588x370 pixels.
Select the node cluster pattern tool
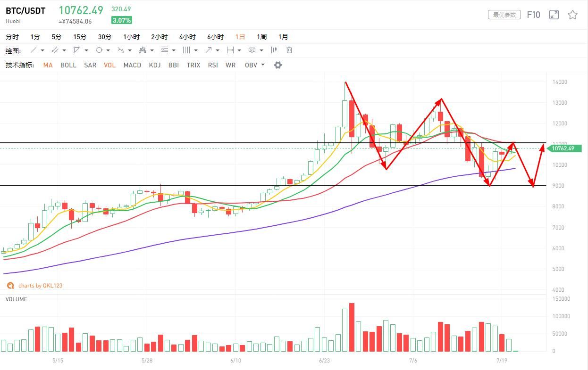[143, 50]
